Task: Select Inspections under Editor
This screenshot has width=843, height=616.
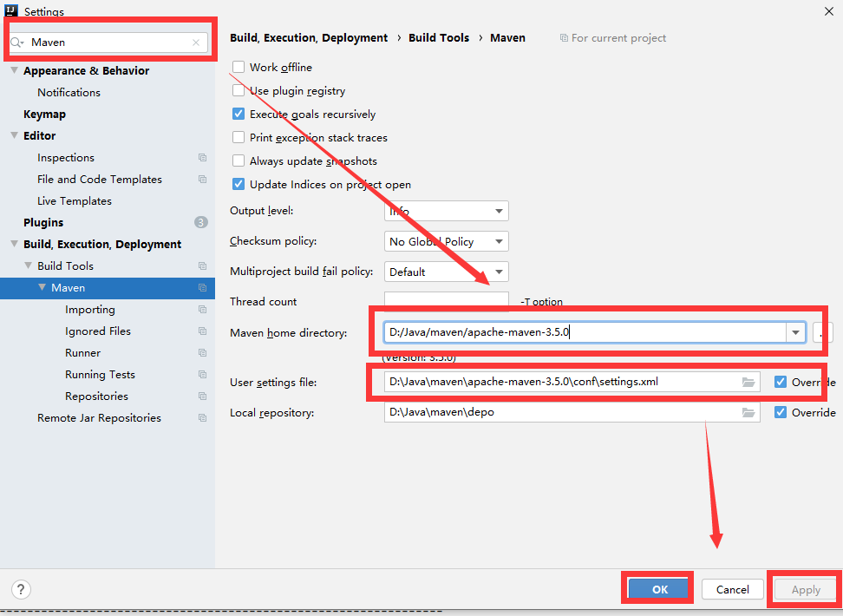Action: (66, 158)
